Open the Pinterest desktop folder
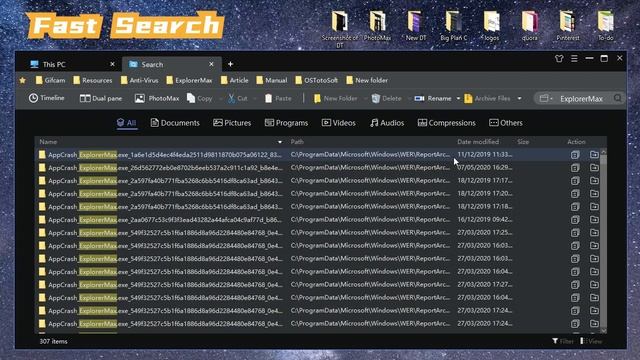This screenshot has height=360, width=640. 568,26
